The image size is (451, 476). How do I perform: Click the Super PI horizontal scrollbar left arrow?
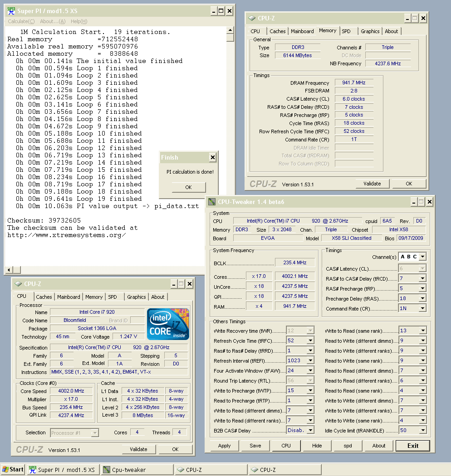point(9,270)
